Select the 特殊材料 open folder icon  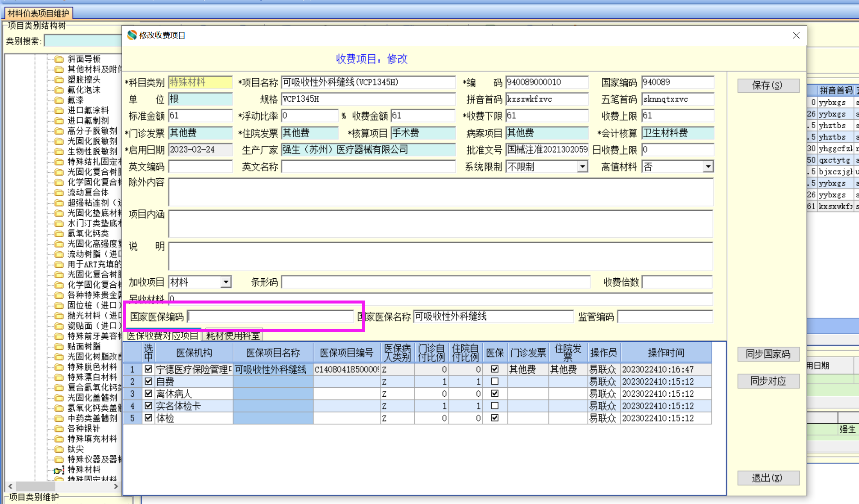coord(59,470)
